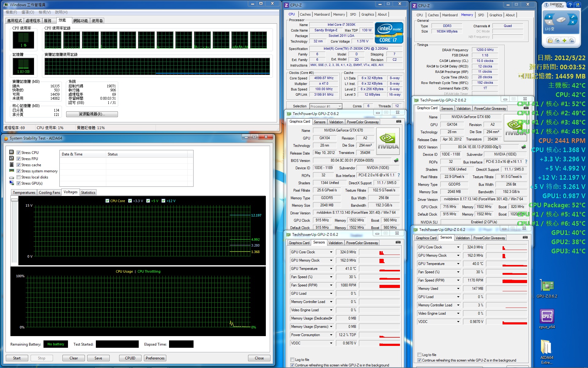This screenshot has width=588, height=368.
Task: Click Daemon Tools image catalog disc icon
Action: [x=557, y=40]
